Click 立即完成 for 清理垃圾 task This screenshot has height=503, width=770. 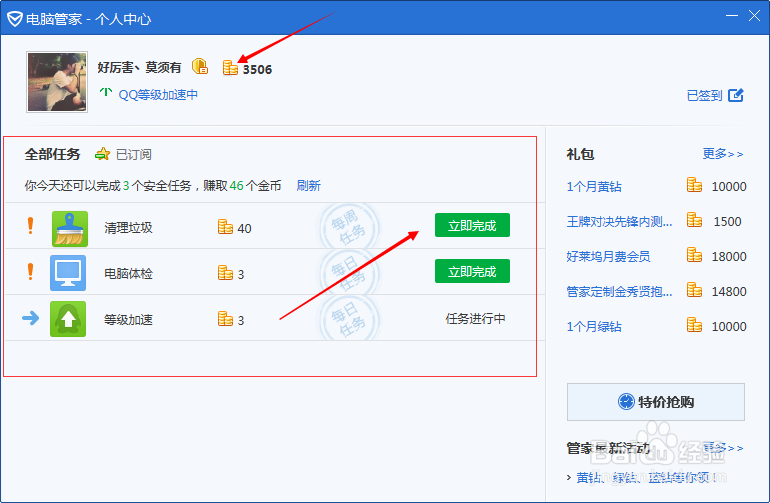(x=472, y=225)
